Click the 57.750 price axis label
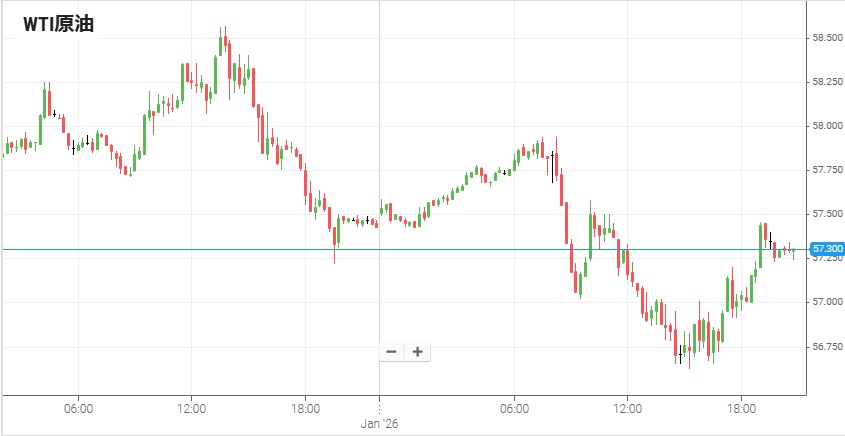Screen dimensions: 845x436 (827, 170)
